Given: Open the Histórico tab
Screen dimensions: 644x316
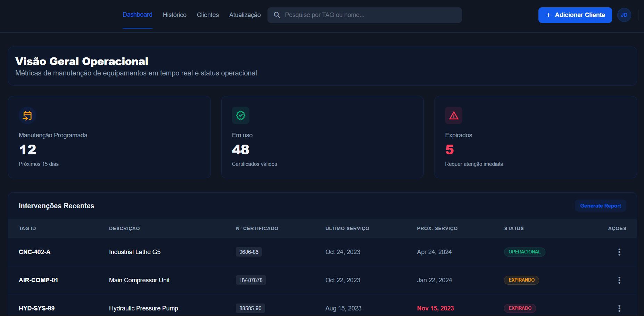Looking at the screenshot, I should click(x=174, y=15).
